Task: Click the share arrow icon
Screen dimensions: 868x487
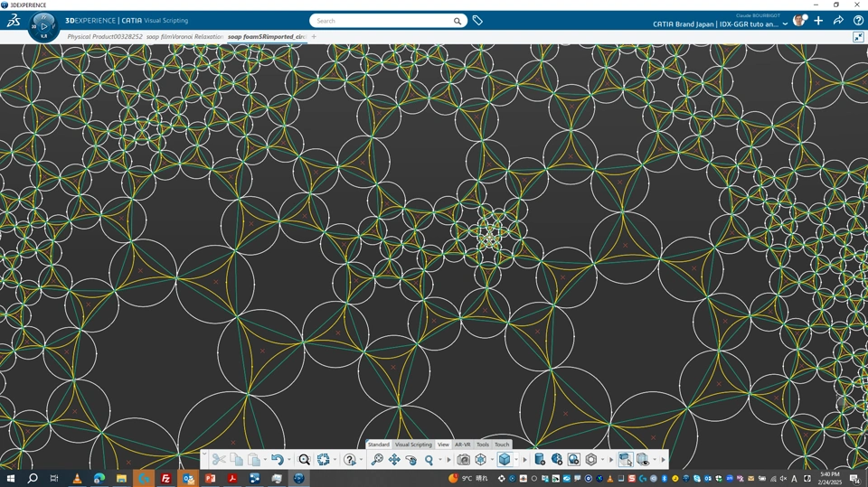Action: [x=838, y=21]
